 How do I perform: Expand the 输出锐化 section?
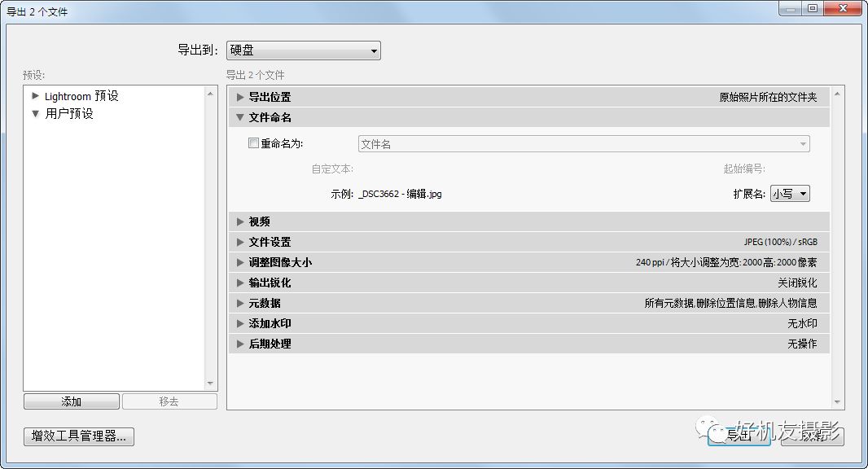click(x=239, y=283)
